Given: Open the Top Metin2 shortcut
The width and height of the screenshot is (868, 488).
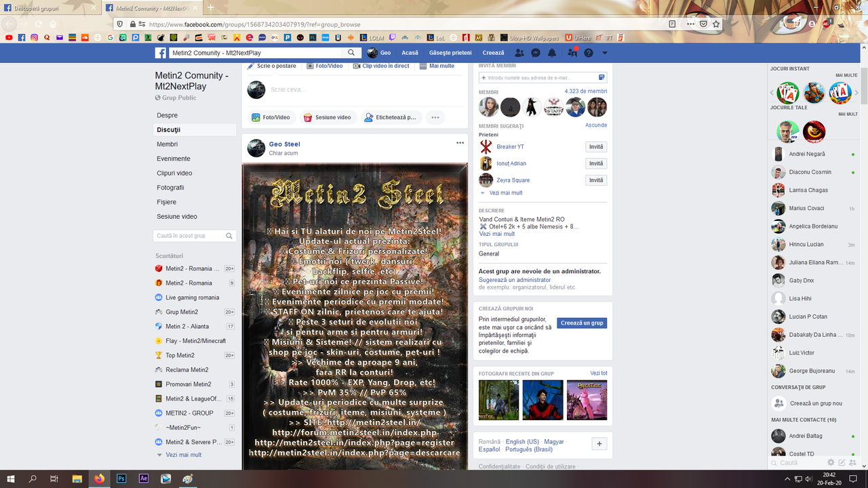Looking at the screenshot, I should coord(195,355).
